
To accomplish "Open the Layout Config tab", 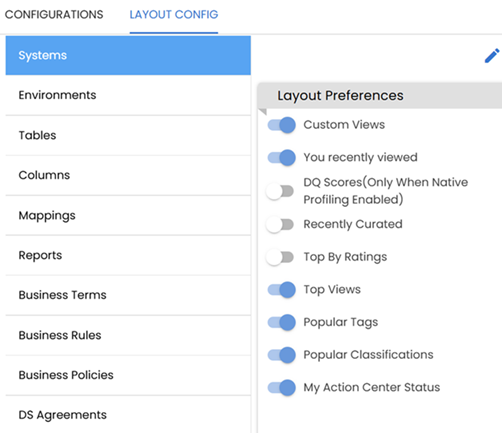I will click(x=174, y=15).
